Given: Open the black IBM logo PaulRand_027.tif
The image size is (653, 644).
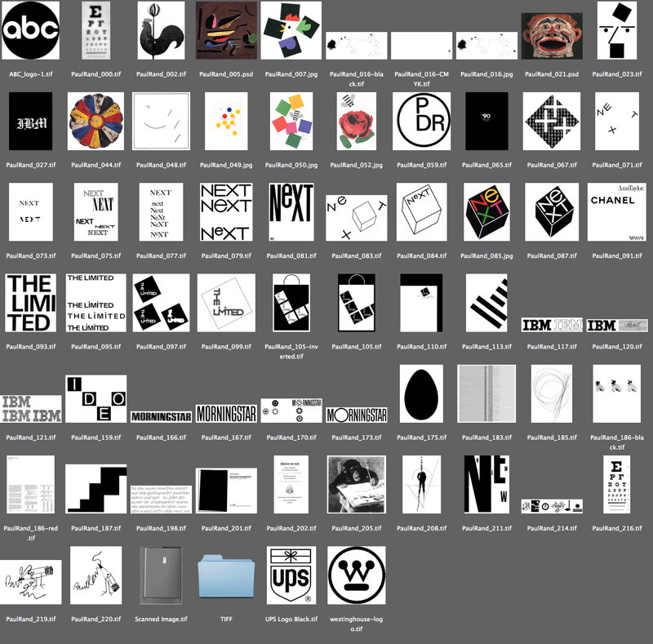Looking at the screenshot, I should pos(30,122).
